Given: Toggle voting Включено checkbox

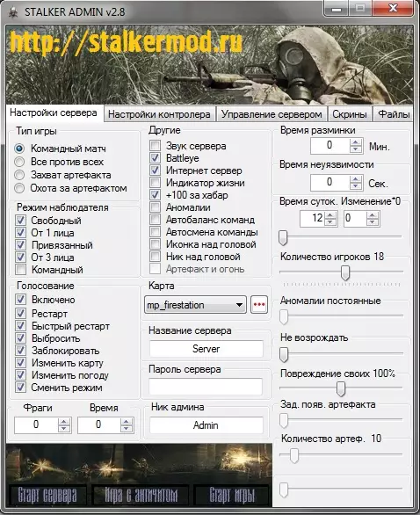Looking at the screenshot, I should coord(21,300).
